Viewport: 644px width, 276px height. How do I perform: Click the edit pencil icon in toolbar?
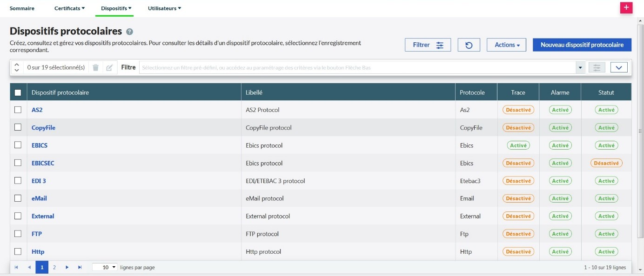pos(109,67)
